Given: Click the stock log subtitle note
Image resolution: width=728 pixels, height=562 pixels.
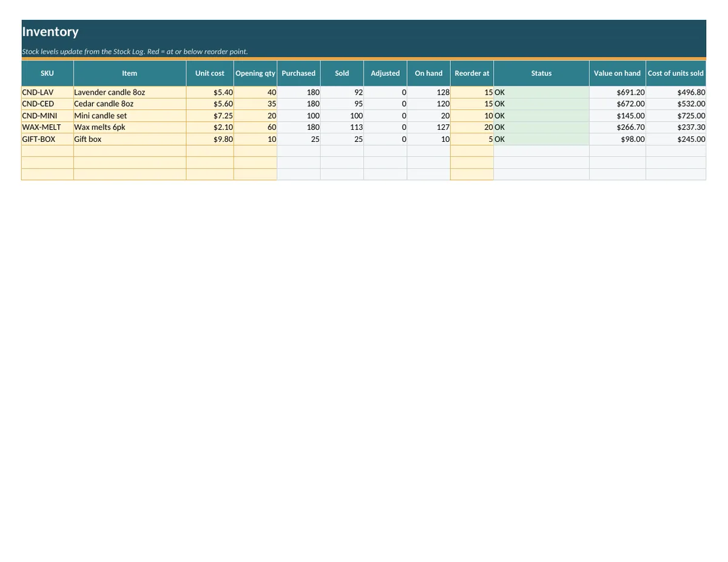Looking at the screenshot, I should (x=135, y=52).
